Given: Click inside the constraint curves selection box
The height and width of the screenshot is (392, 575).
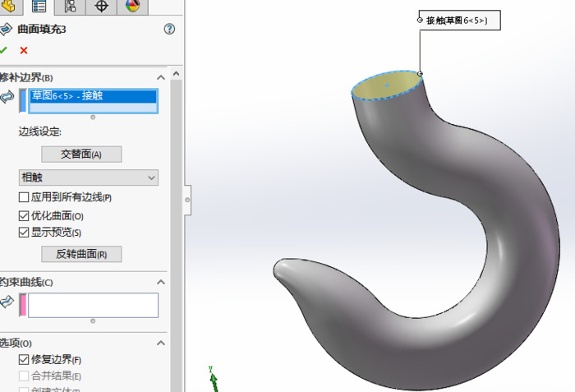Looking at the screenshot, I should [x=93, y=305].
